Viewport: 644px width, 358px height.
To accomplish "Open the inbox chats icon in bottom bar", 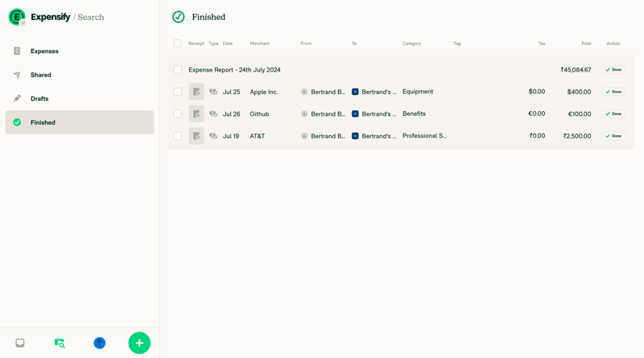I will pos(19,343).
